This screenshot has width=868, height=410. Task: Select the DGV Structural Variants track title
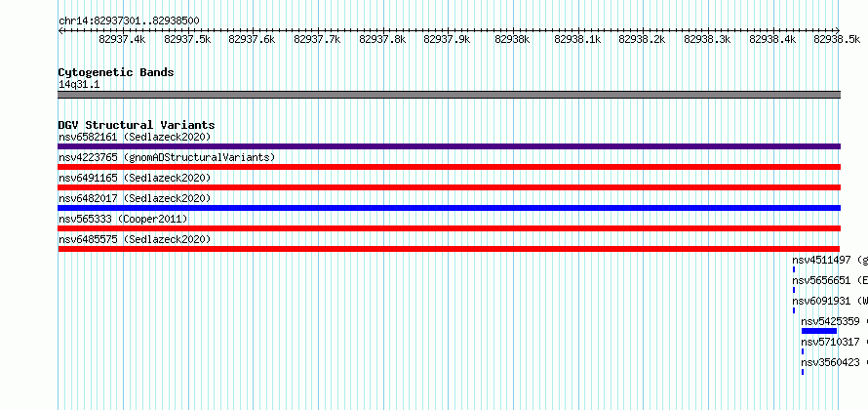tap(137, 125)
